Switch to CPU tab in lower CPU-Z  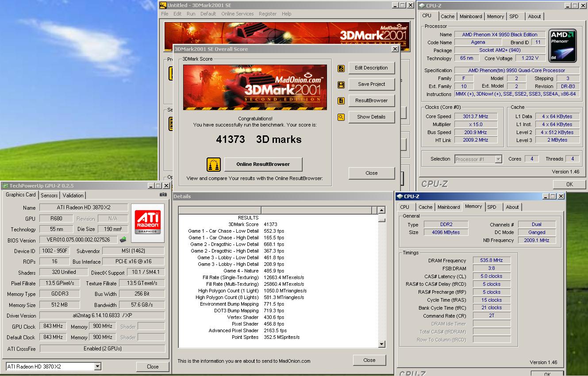(405, 207)
